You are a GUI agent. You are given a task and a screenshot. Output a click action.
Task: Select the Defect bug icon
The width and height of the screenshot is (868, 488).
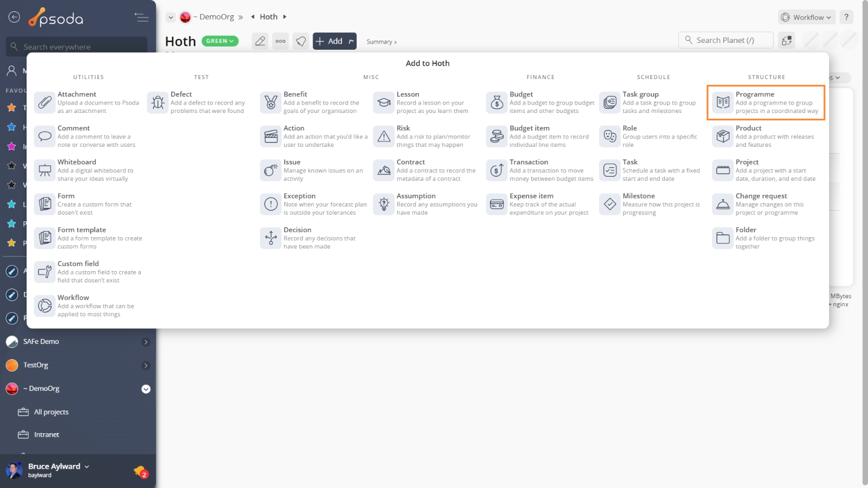coord(158,103)
